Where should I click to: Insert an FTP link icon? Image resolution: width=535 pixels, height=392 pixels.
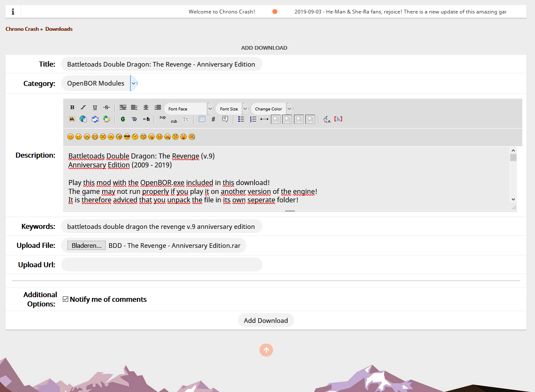point(107,119)
